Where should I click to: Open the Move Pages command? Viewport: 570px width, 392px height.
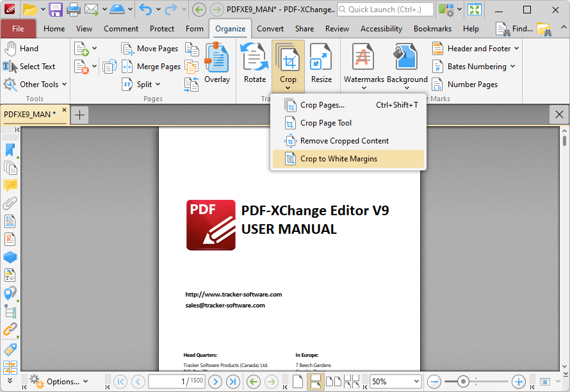(149, 49)
